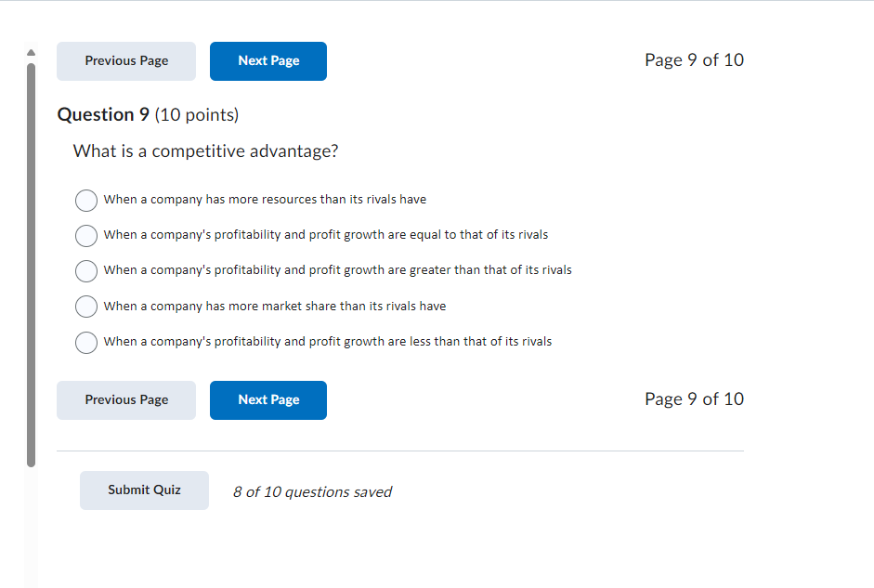874x588 pixels.
Task: Select the answer about having more market share
Action: pos(85,306)
